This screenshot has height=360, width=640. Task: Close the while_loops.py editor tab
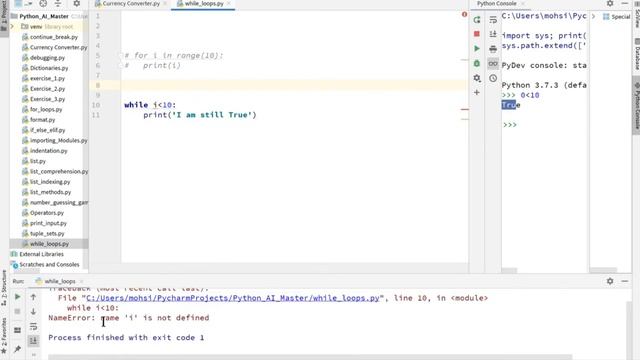tap(229, 3)
